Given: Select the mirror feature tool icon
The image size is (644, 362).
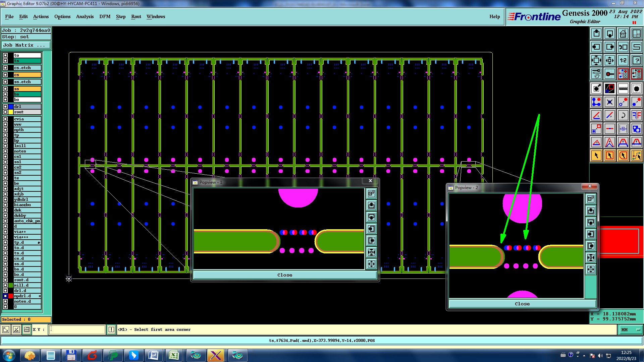Looking at the screenshot, I should point(636,115).
